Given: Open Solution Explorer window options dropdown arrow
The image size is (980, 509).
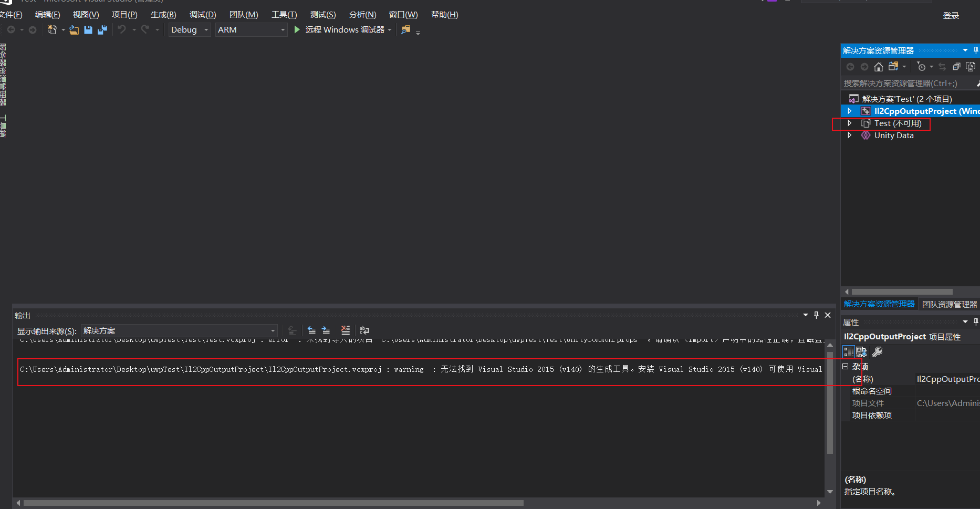Looking at the screenshot, I should pyautogui.click(x=965, y=50).
